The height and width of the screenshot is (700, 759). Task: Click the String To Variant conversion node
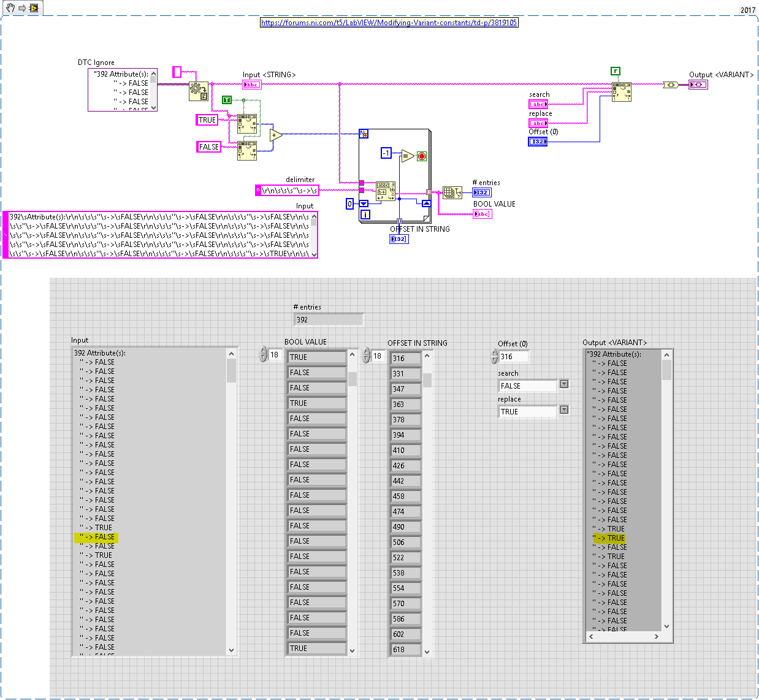pos(671,85)
